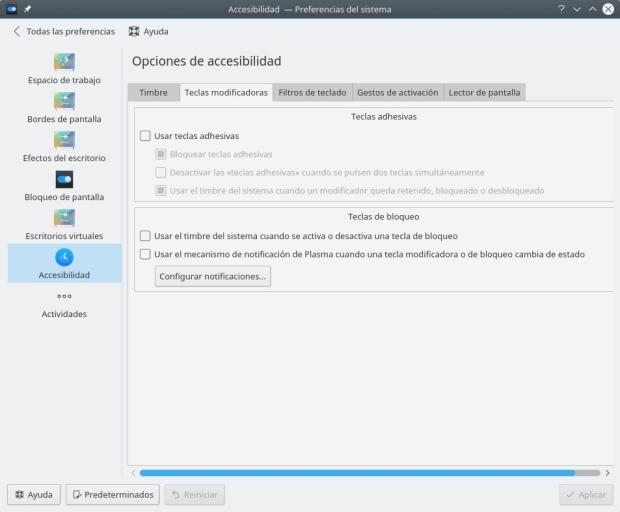Screen dimensions: 620x512
Task: Select Bordes de pantalla icon
Action: point(64,100)
